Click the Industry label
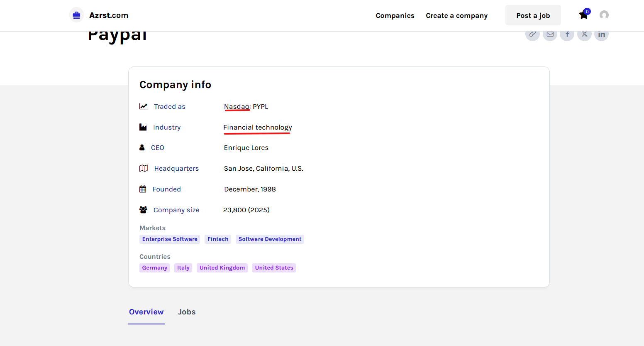This screenshot has width=644, height=346. click(x=167, y=128)
